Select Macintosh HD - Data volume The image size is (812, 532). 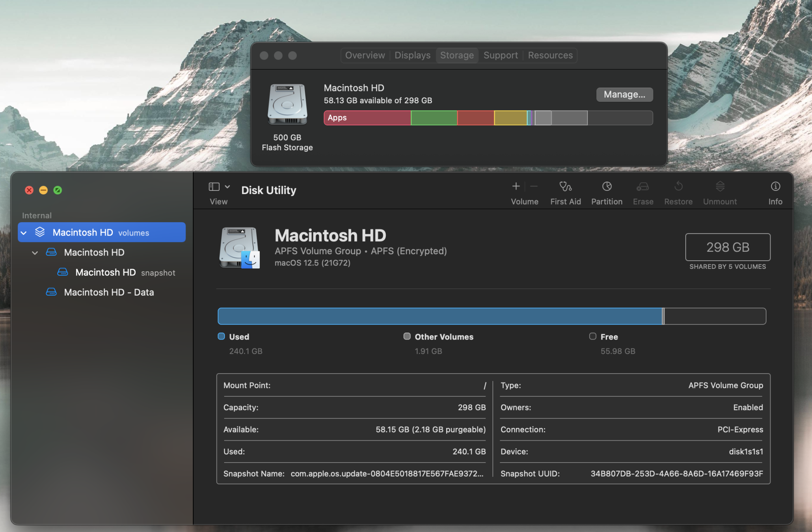(101, 292)
